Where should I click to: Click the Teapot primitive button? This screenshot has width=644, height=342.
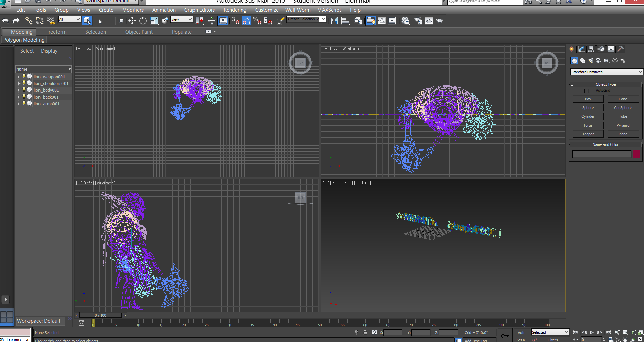click(588, 134)
